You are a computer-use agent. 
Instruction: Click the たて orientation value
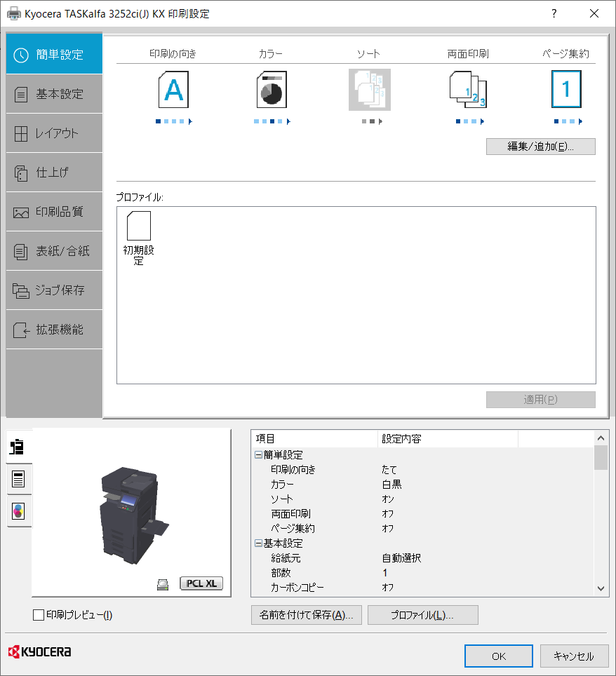tap(389, 470)
